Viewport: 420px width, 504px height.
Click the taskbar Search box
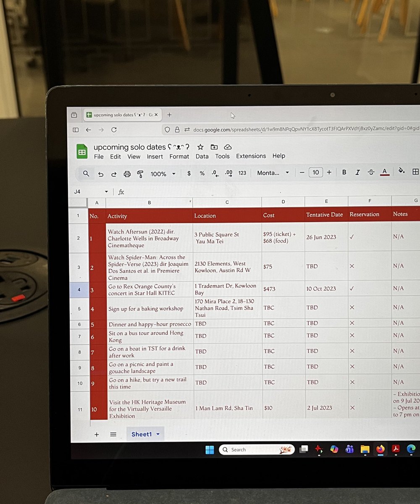pos(257,449)
